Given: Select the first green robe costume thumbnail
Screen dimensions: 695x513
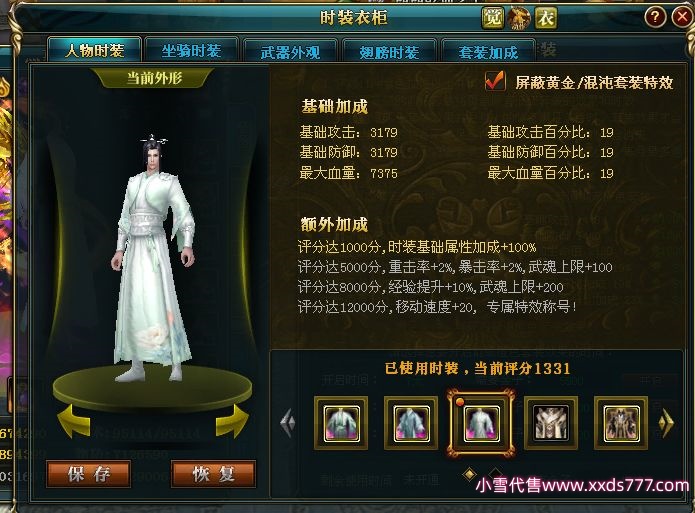Looking at the screenshot, I should (341, 423).
